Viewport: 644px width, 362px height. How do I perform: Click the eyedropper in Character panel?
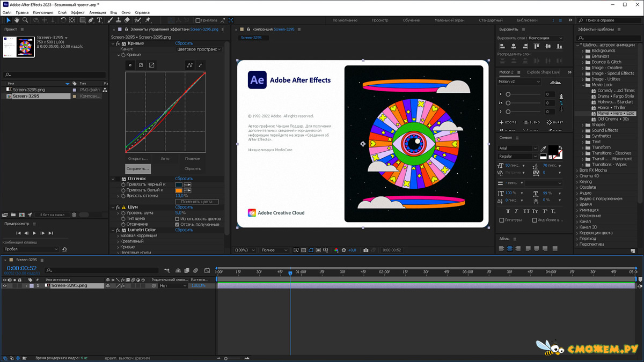(x=544, y=149)
